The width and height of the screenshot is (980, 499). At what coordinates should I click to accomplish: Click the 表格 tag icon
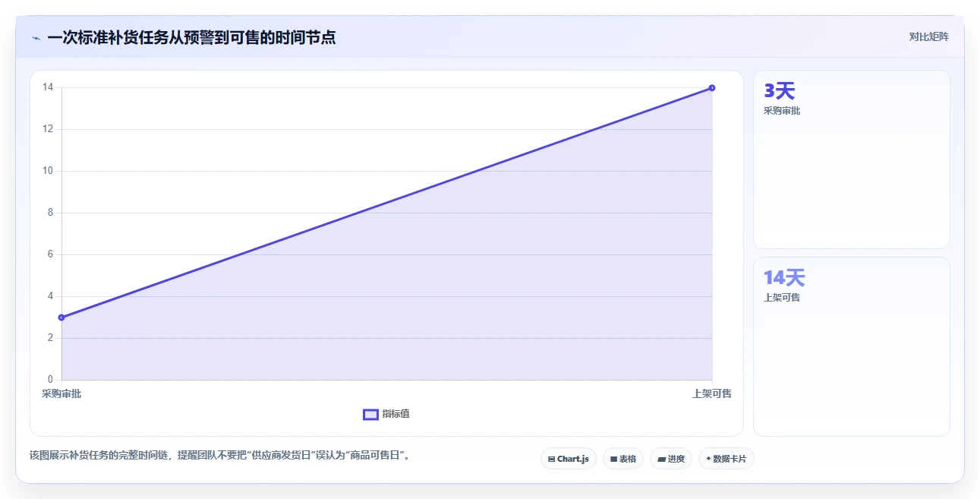613,459
